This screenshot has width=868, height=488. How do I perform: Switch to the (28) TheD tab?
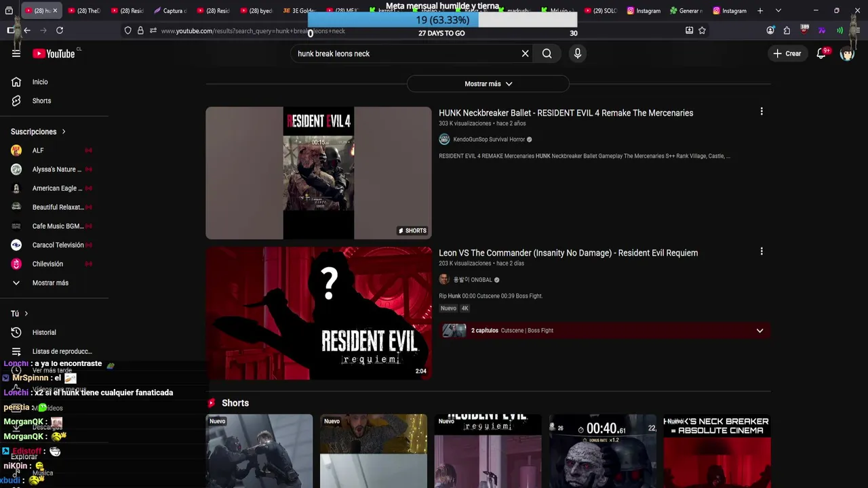pos(85,11)
